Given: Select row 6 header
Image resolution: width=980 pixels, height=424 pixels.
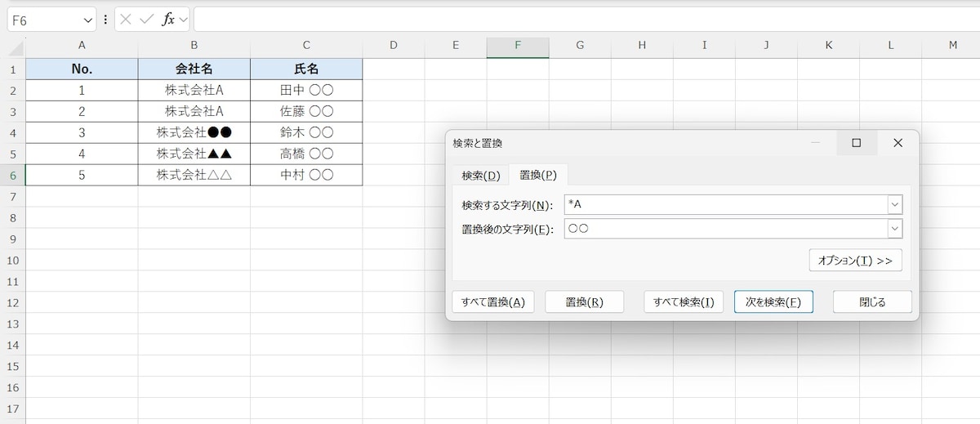Looking at the screenshot, I should (12, 175).
